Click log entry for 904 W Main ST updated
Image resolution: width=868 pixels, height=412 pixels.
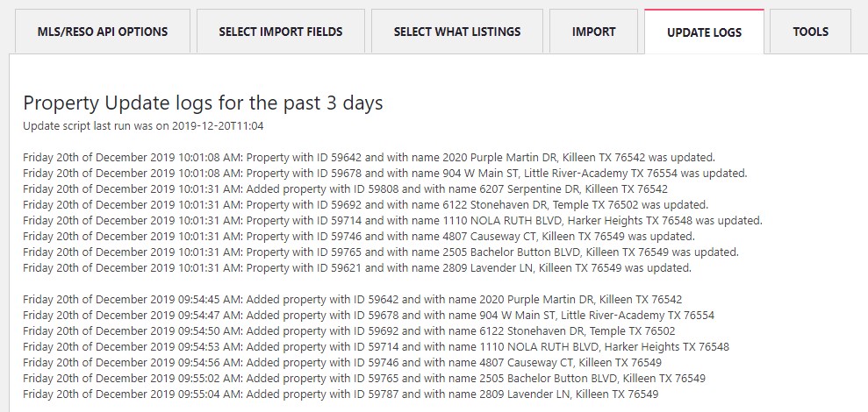(x=385, y=173)
